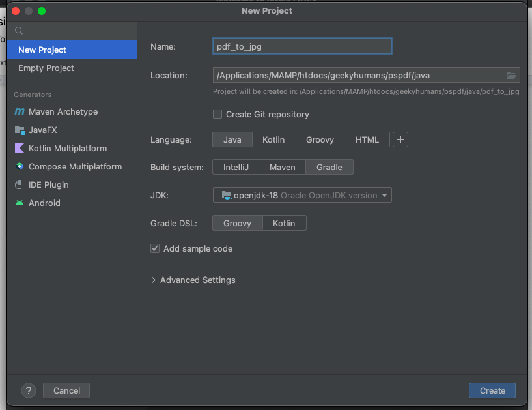Switch Gradle DSL to Kotlin

(285, 223)
